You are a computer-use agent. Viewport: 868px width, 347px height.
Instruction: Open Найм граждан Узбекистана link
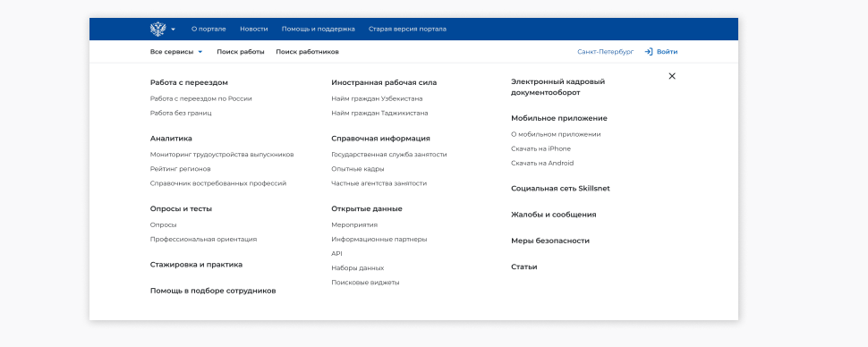coord(377,98)
